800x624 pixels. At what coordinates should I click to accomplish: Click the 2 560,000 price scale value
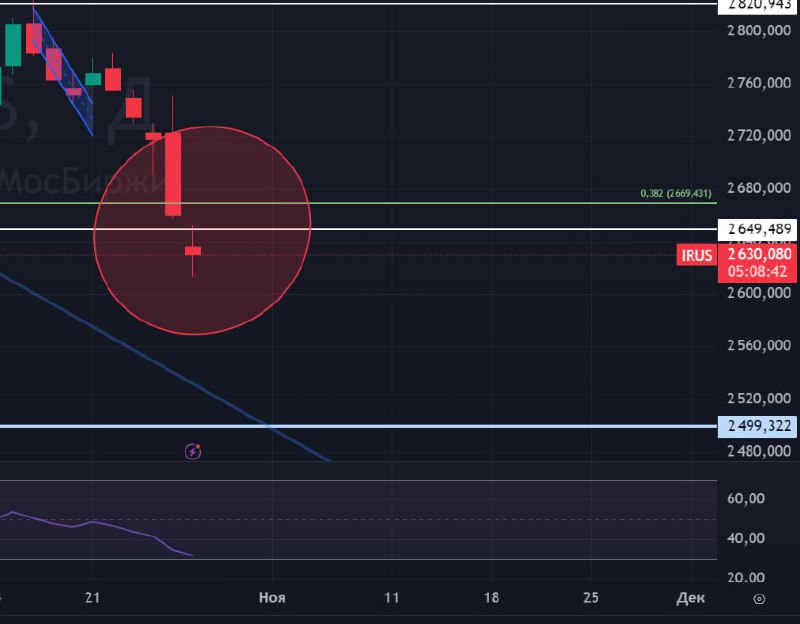759,345
